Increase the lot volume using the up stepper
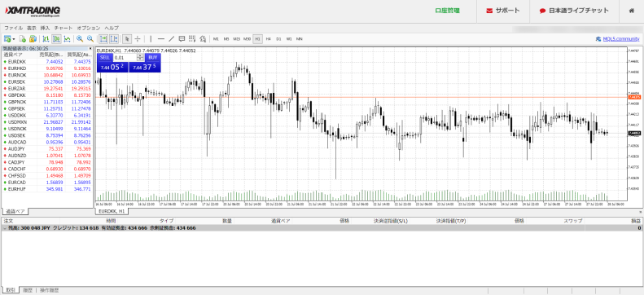This screenshot has height=295, width=644. (x=141, y=56)
